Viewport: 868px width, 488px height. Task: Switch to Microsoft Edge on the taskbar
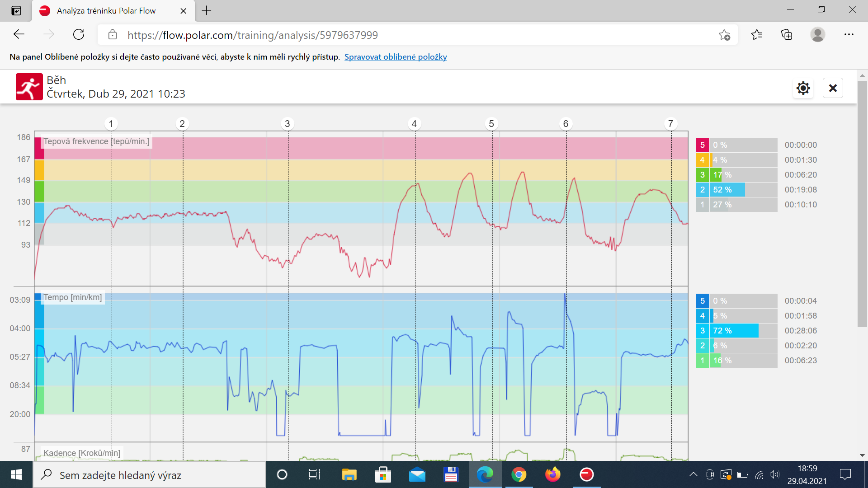(x=485, y=474)
